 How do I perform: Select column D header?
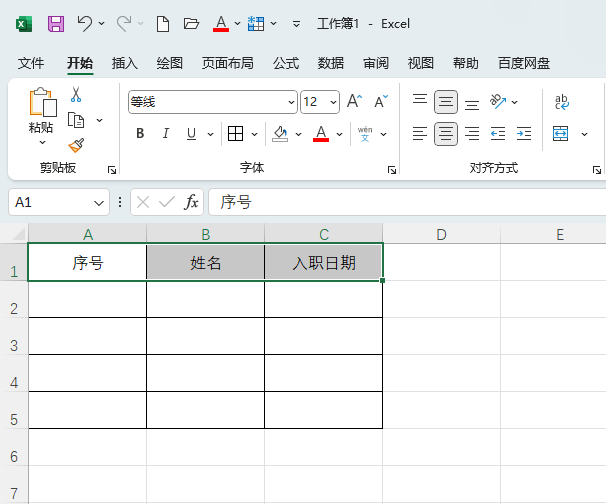[x=441, y=234]
